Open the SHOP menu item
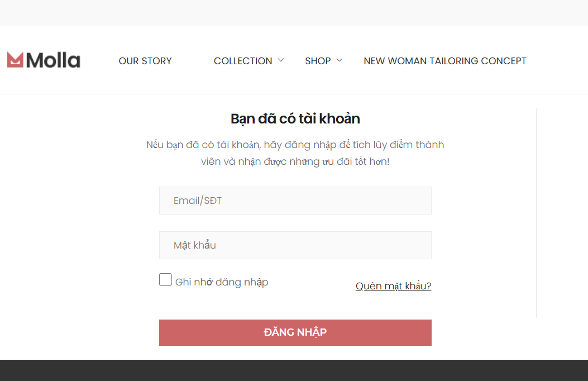This screenshot has height=381, width=588. pyautogui.click(x=318, y=61)
